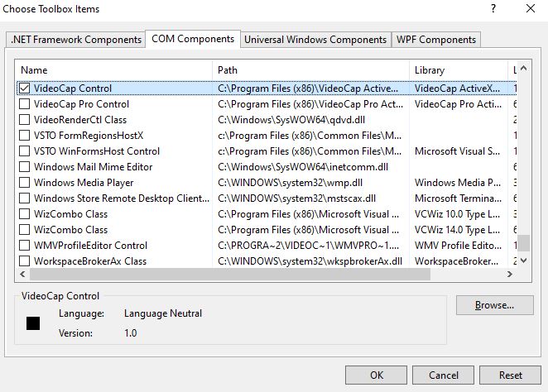548x392 pixels.
Task: Uncheck the VideoCap Control checkbox
Action: click(25, 88)
